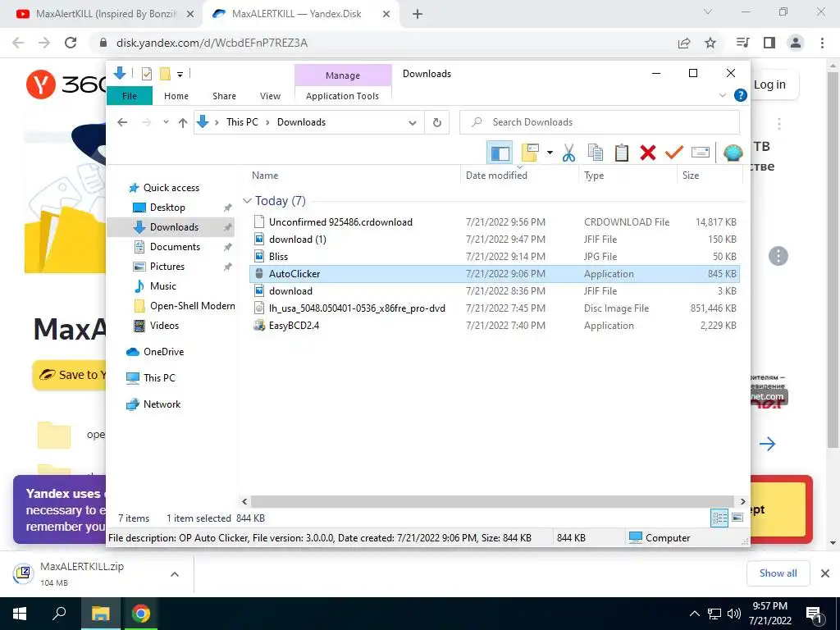Screen dimensions: 840x630
Task: Close the Chrome downloads bar
Action: pyautogui.click(x=825, y=573)
